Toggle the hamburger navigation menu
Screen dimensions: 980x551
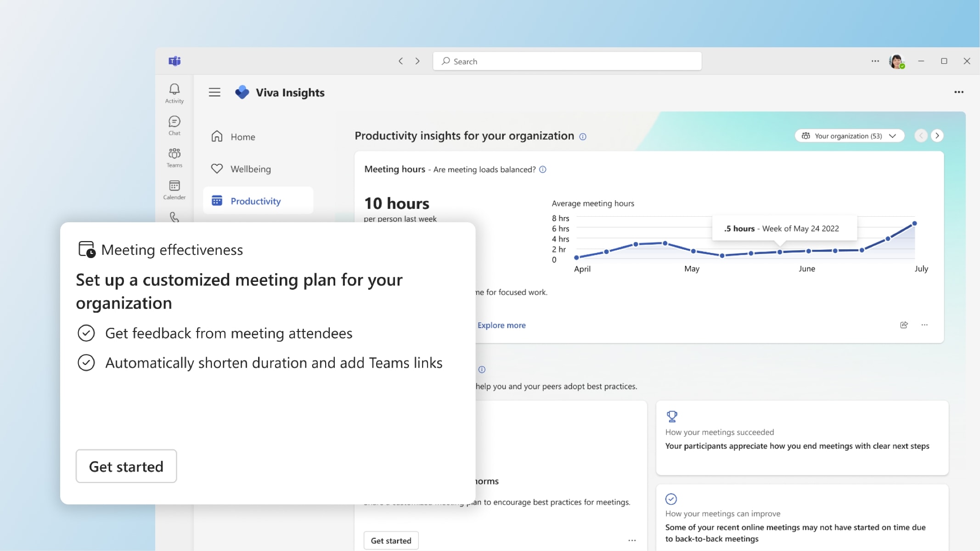[x=214, y=92]
